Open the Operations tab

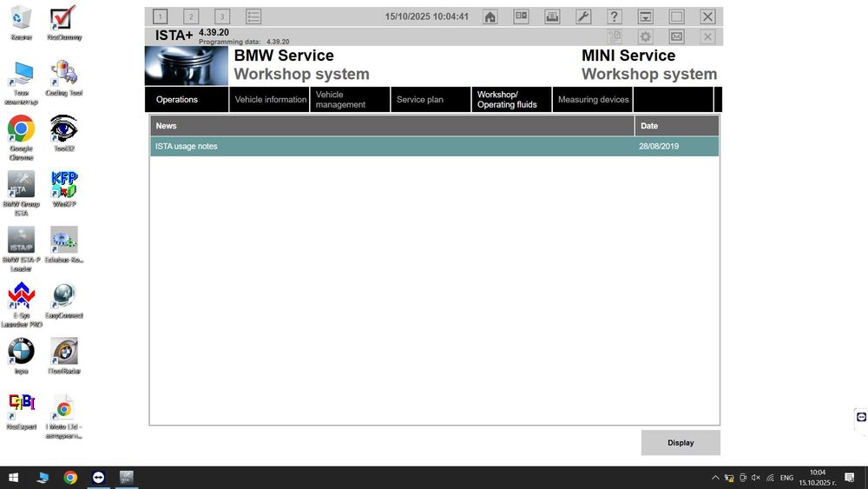(187, 100)
